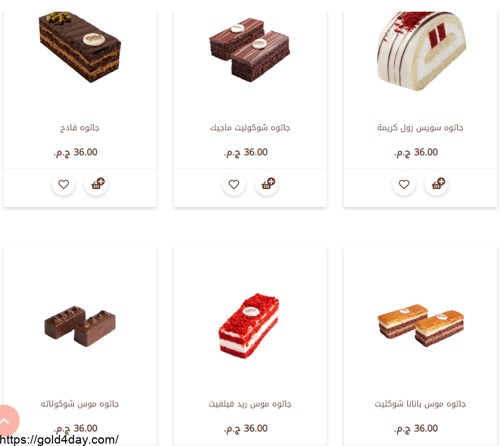Open the جاتوه موس ريد فيلفيت title

pos(250,404)
